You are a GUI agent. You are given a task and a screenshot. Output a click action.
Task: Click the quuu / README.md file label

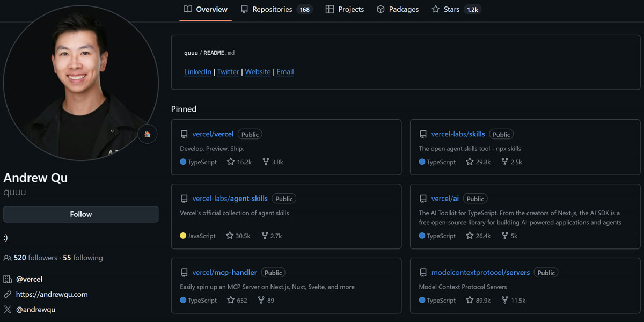click(209, 53)
